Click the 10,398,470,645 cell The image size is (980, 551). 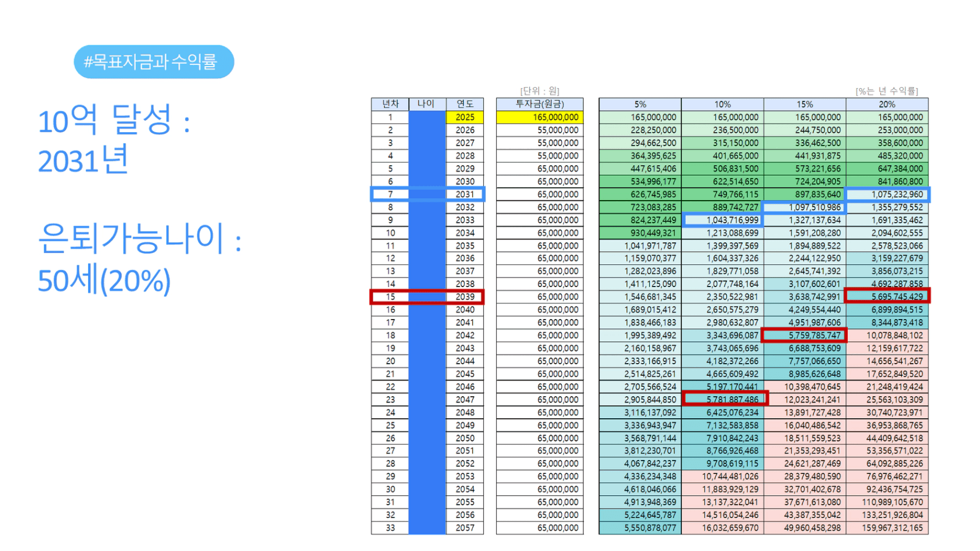point(805,387)
